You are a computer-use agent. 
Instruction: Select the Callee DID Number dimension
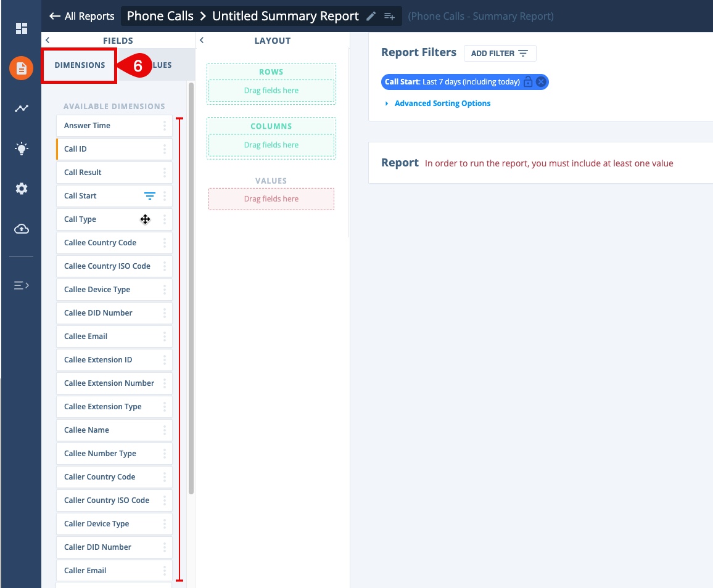coord(114,312)
